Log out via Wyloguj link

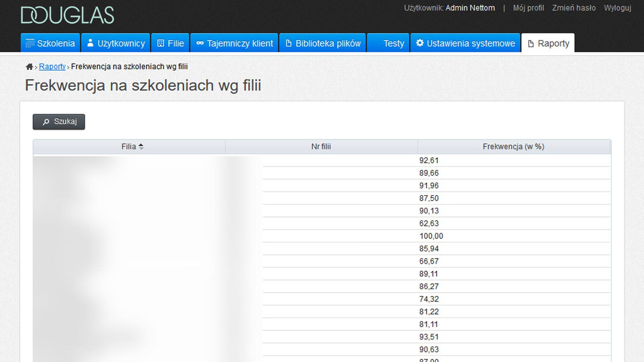pos(617,8)
